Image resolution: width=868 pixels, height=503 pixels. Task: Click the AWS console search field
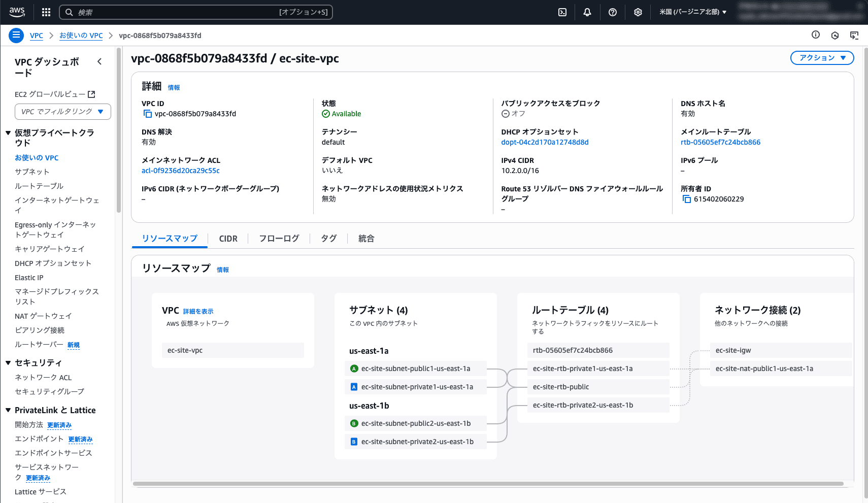(195, 12)
